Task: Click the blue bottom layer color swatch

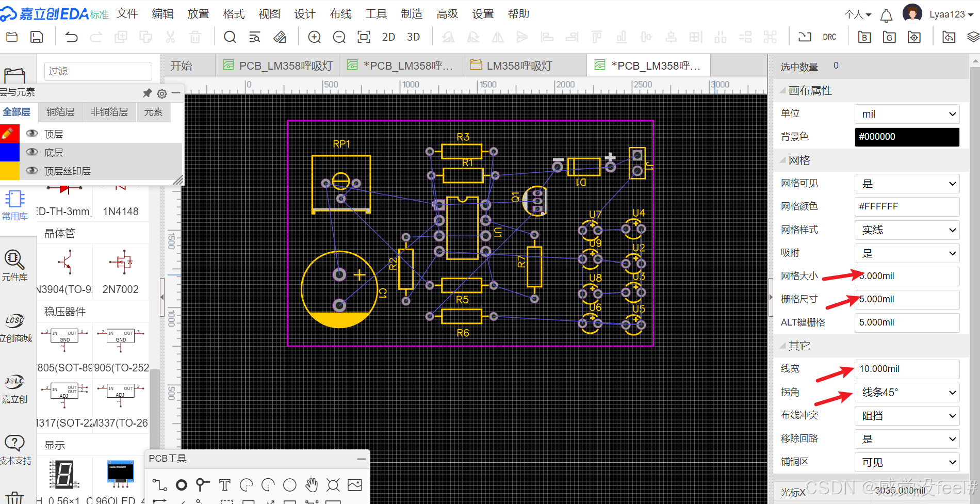Action: pos(9,152)
